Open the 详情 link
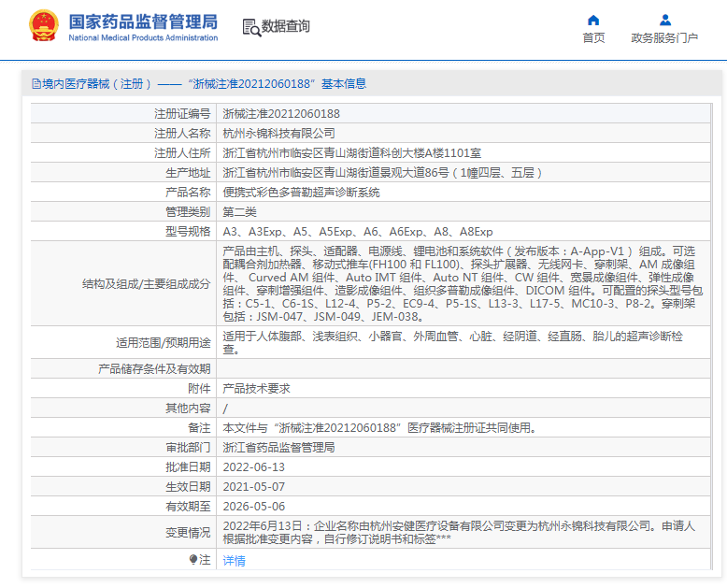 pos(234,561)
